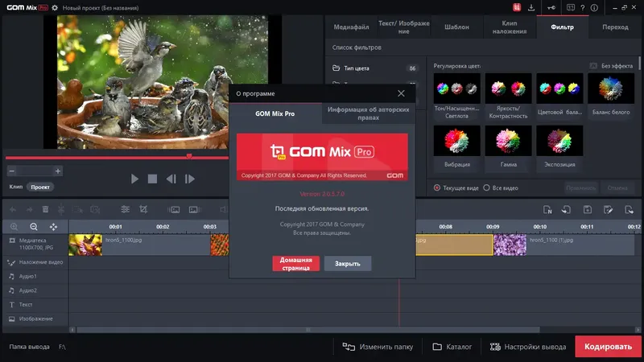Switch to the Медиафайл tab
Screen dimensions: 644x362
point(351,27)
